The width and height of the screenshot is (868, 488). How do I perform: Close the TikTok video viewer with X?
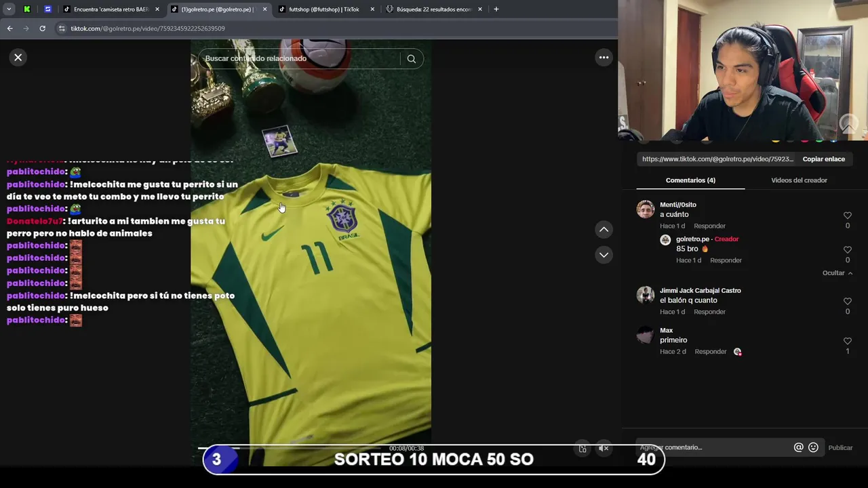(18, 58)
